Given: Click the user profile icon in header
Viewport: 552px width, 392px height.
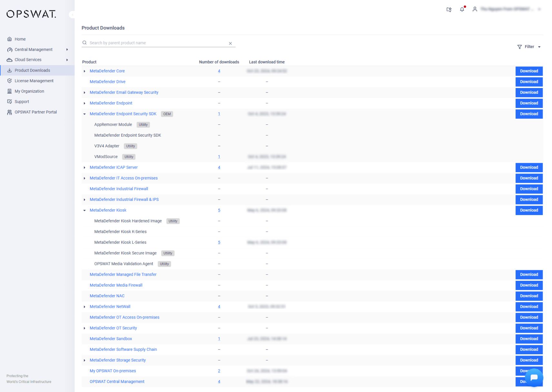Looking at the screenshot, I should tap(474, 9).
